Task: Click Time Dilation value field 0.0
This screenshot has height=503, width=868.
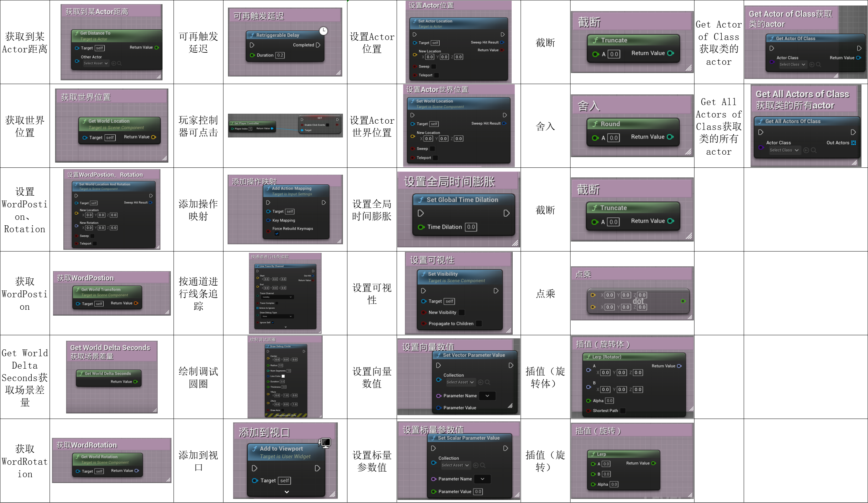Action: pyautogui.click(x=471, y=227)
